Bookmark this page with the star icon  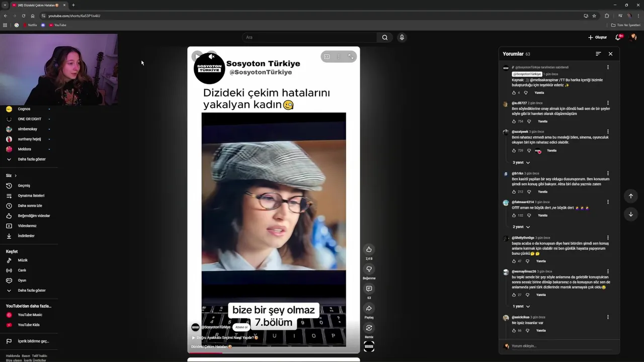594,16
